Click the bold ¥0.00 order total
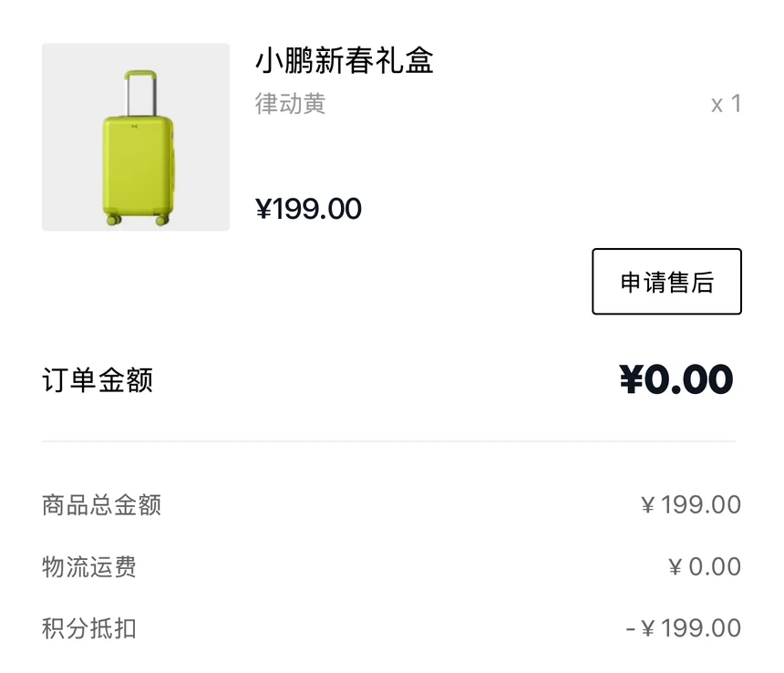The image size is (784, 673). pos(676,380)
